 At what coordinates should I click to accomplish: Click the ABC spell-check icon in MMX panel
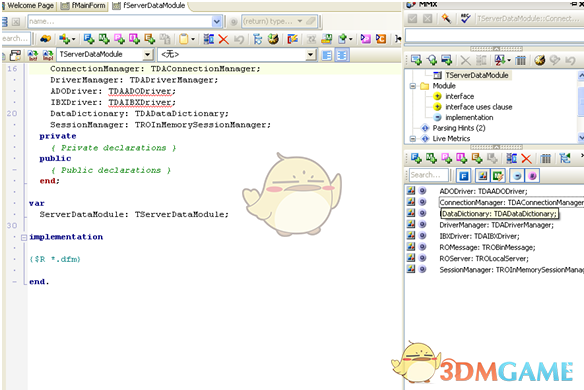[x=466, y=18]
